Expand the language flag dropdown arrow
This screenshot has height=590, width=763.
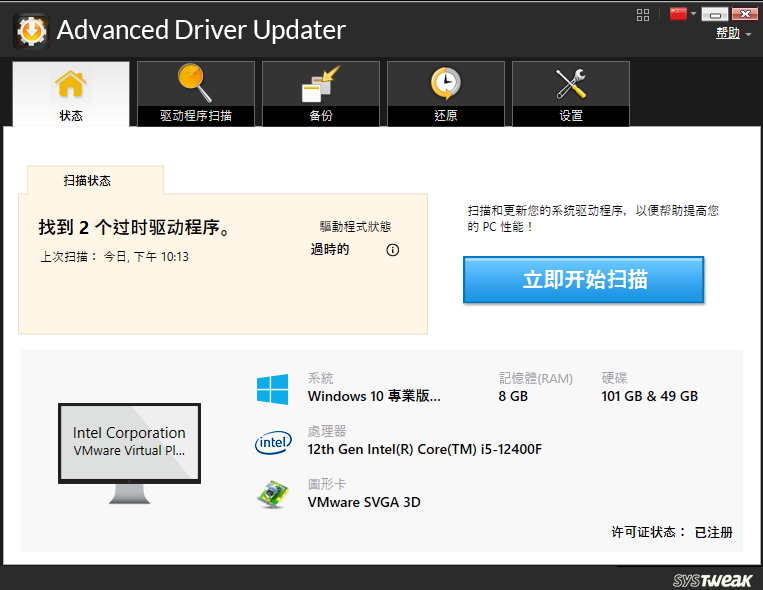[693, 14]
